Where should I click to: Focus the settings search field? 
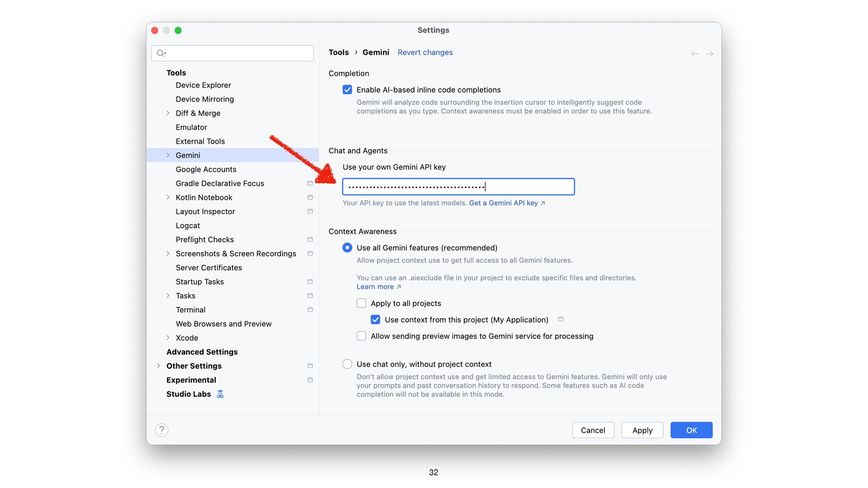232,53
